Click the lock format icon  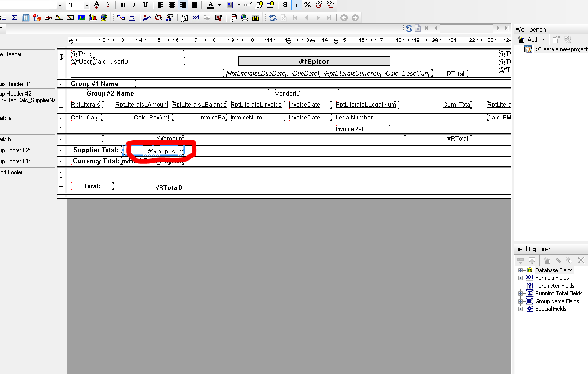[259, 5]
